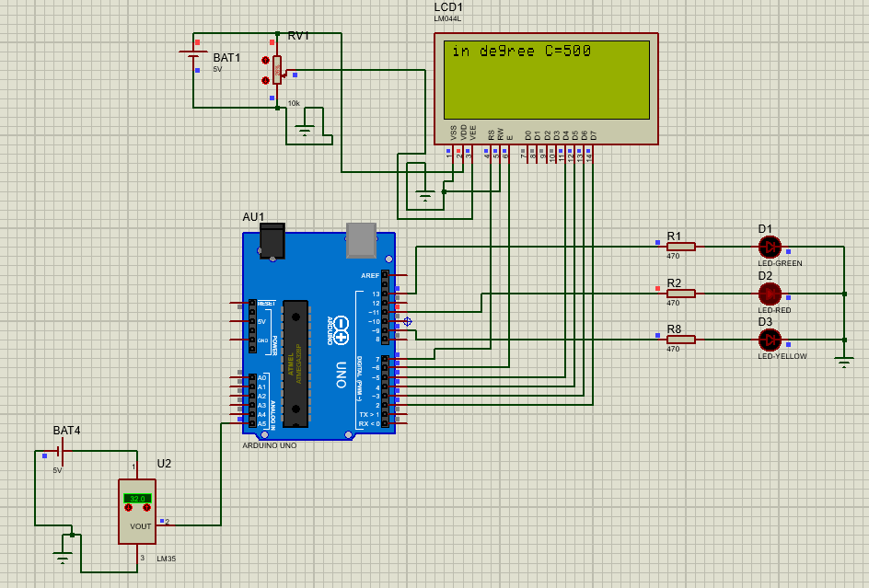Select the LM044L part label
The height and width of the screenshot is (588, 869).
click(447, 18)
